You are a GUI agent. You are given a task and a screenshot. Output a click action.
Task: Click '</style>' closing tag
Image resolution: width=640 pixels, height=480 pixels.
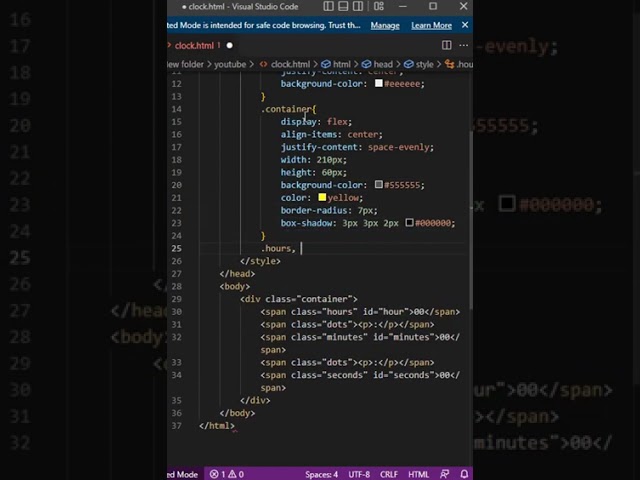click(260, 261)
